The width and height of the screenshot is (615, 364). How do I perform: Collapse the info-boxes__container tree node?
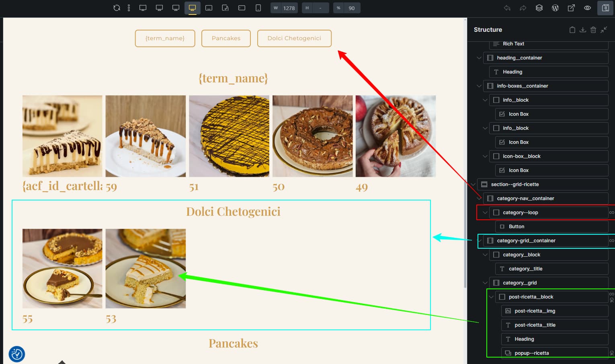479,86
